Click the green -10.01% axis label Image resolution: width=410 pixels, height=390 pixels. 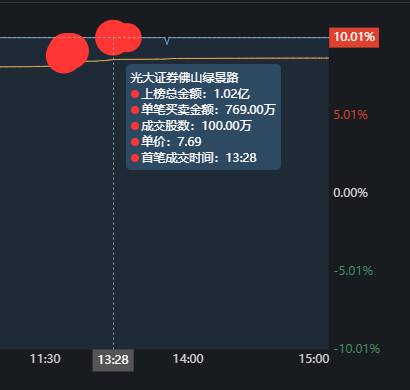click(x=357, y=349)
